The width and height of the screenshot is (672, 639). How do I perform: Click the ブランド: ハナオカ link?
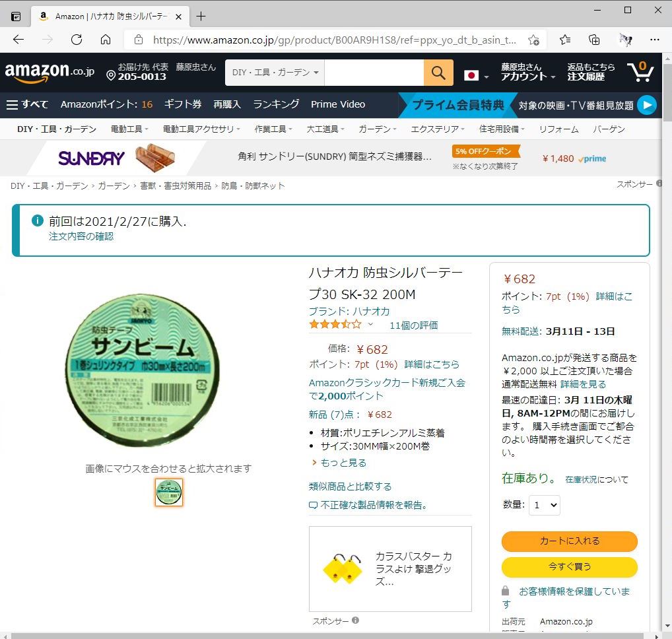(349, 311)
